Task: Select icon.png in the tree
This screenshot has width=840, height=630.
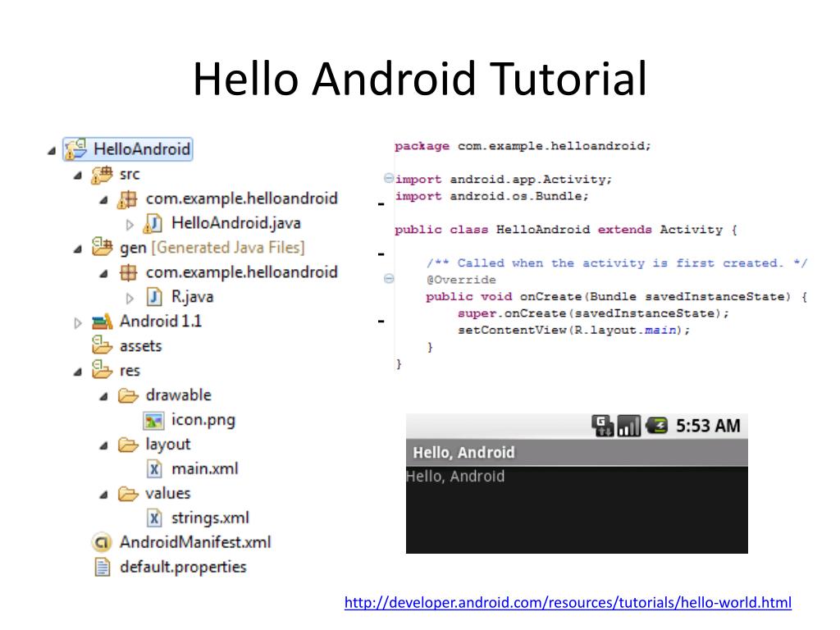Action: [x=203, y=421]
